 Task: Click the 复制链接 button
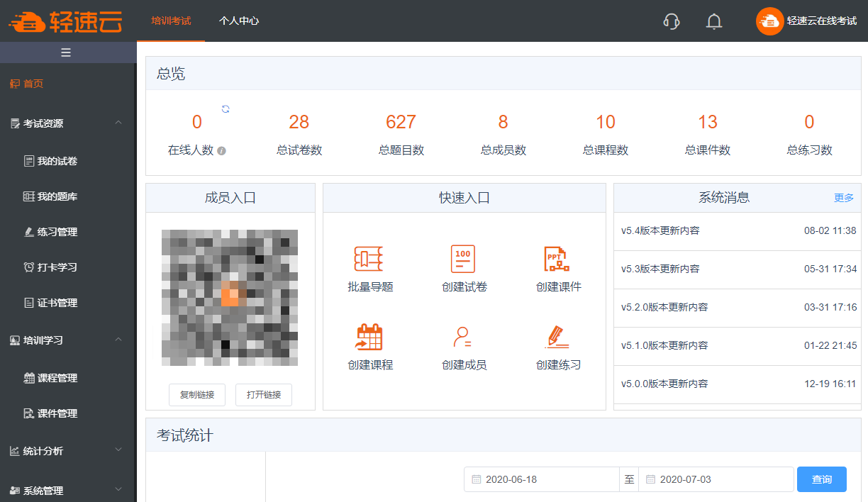(x=197, y=395)
